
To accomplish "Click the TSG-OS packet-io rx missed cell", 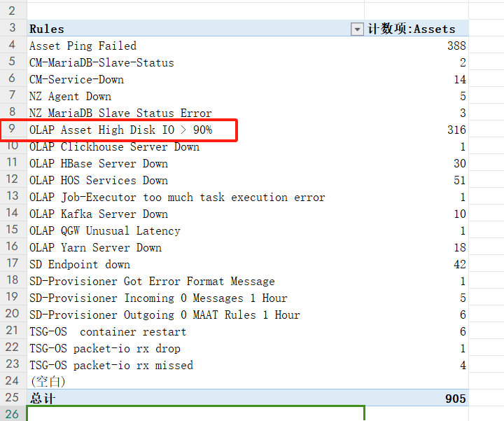I will (x=111, y=365).
